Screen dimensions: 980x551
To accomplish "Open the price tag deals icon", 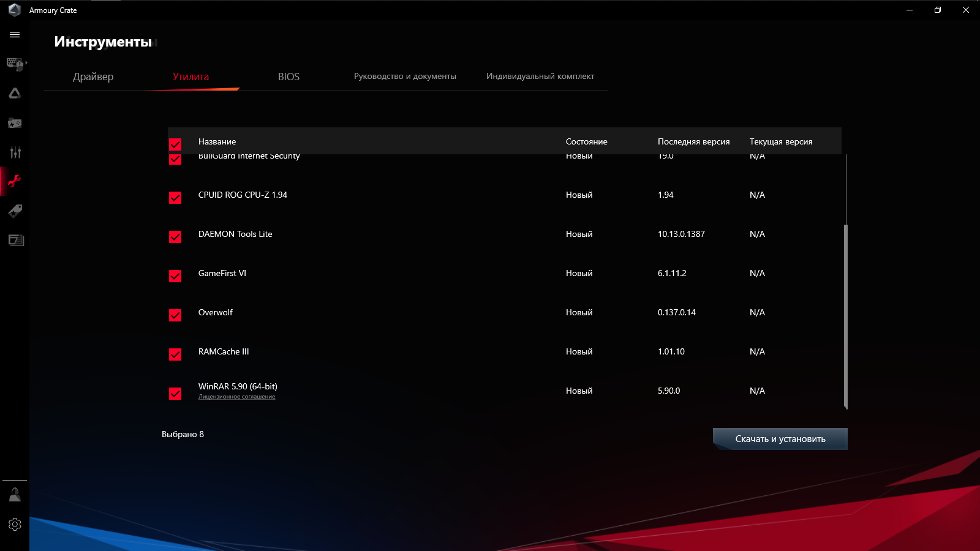I will point(15,211).
